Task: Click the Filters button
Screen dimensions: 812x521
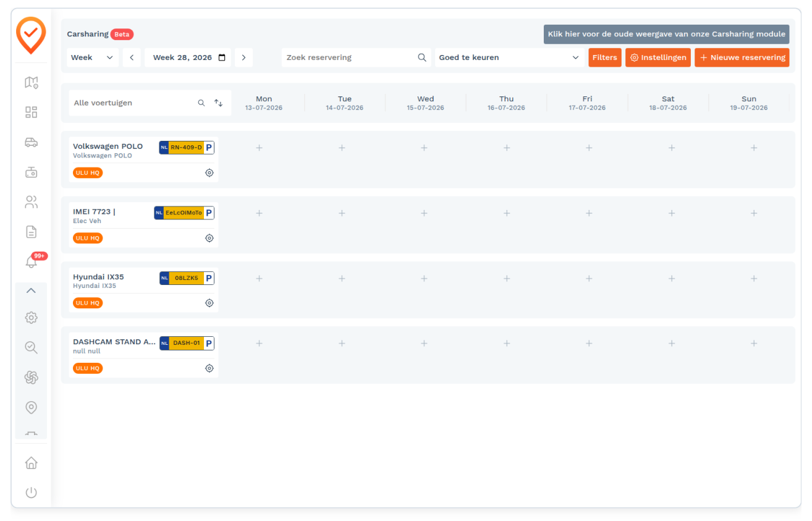Action: coord(605,57)
